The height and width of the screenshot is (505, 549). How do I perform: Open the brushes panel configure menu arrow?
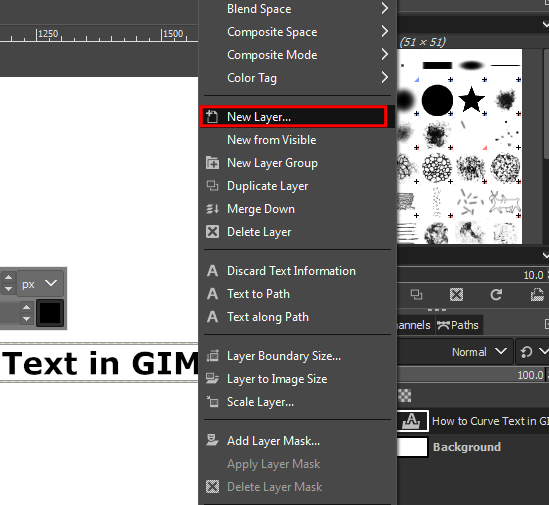pos(545,24)
